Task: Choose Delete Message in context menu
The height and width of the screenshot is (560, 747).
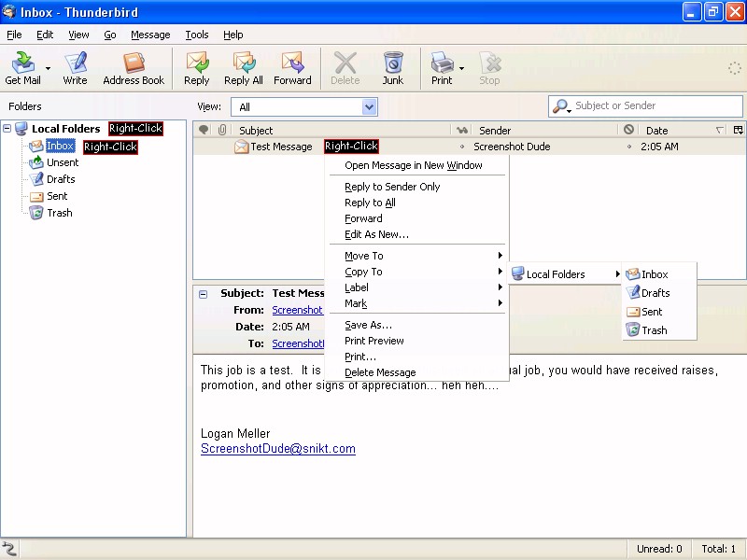Action: [416, 372]
